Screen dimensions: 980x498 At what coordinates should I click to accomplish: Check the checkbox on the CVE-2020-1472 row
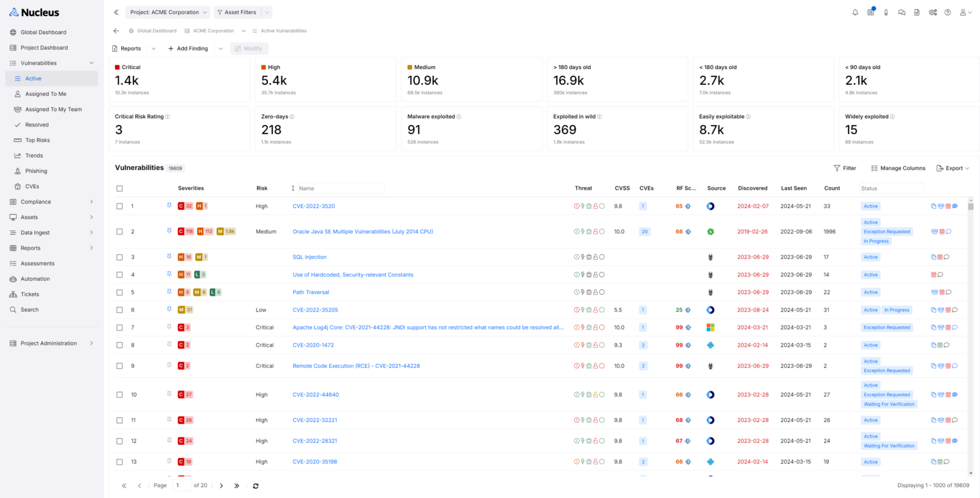click(119, 345)
